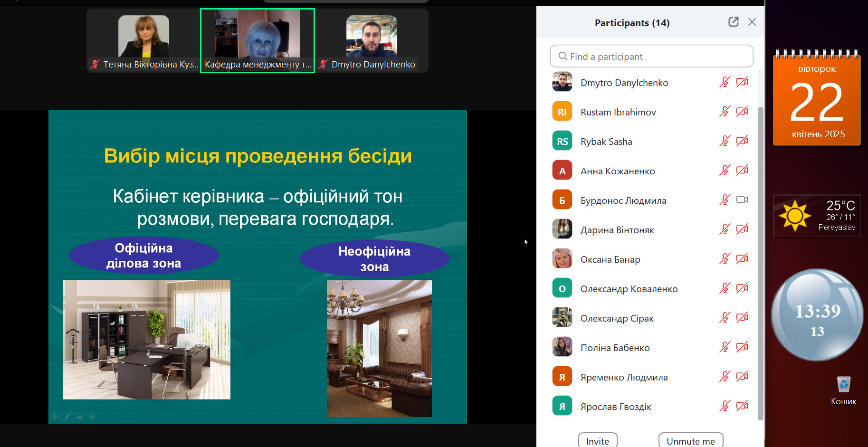868x447 pixels.
Task: Click the lounge room photo on slide
Action: click(x=379, y=348)
